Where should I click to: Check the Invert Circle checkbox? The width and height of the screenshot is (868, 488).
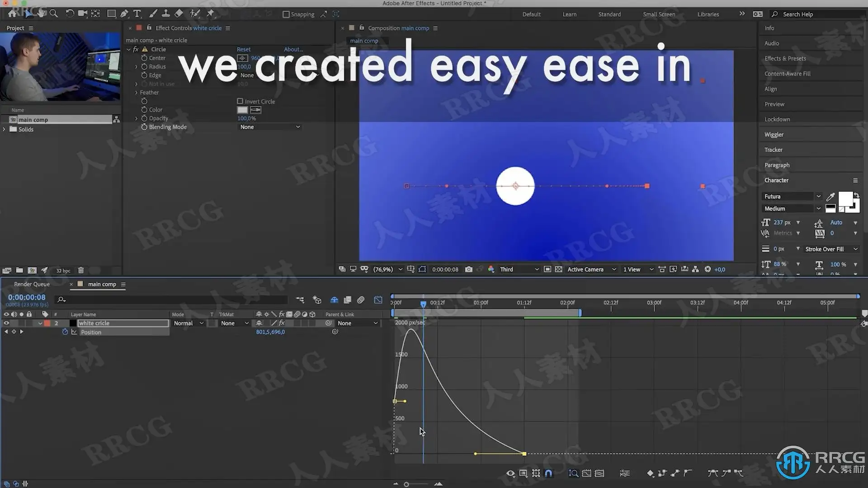(x=240, y=101)
